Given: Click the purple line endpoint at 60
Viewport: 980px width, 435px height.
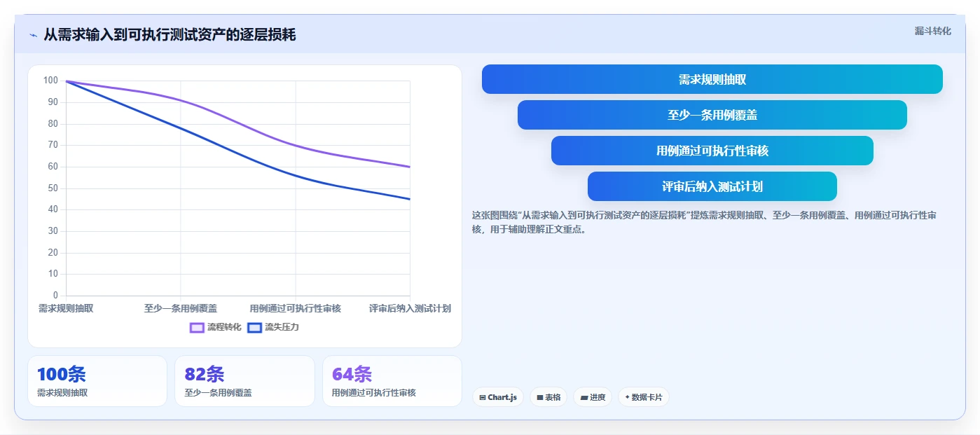Looking at the screenshot, I should pos(410,167).
